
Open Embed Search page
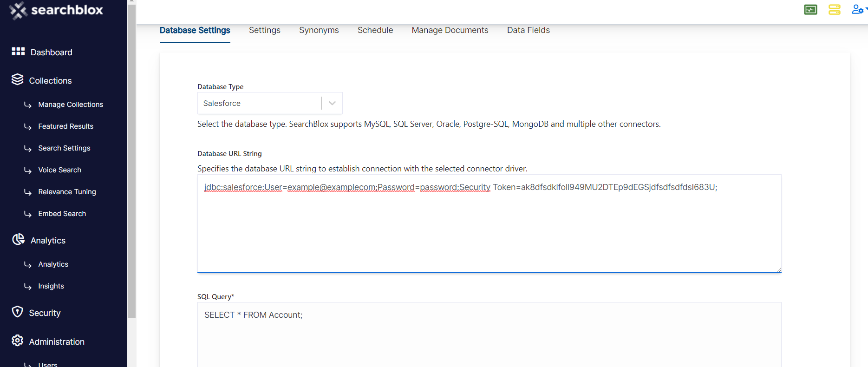coord(62,214)
